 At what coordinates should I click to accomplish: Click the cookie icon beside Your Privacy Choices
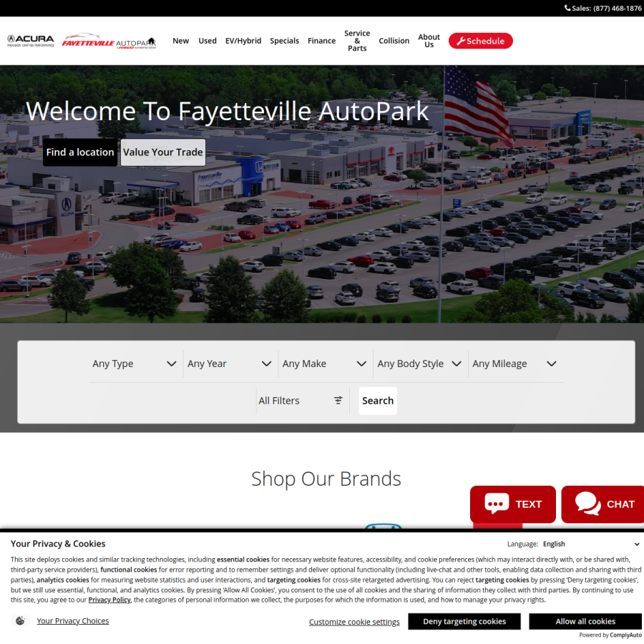20,621
